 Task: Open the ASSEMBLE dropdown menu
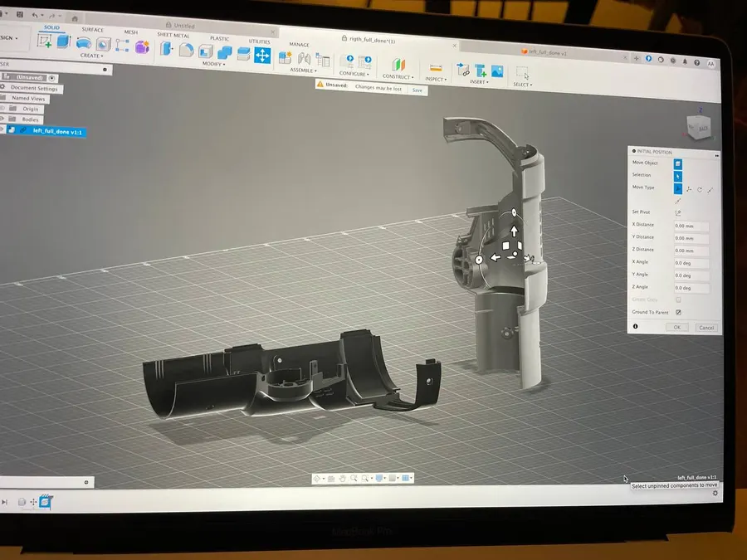click(303, 70)
